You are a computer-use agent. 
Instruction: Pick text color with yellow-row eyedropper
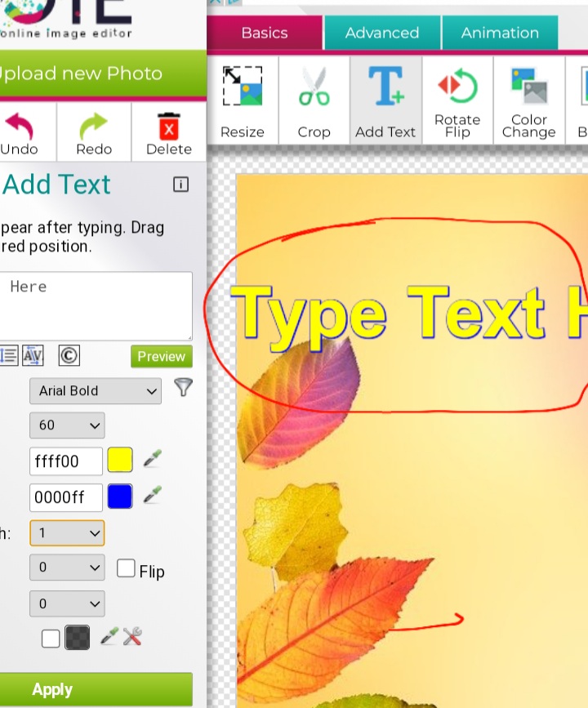152,459
